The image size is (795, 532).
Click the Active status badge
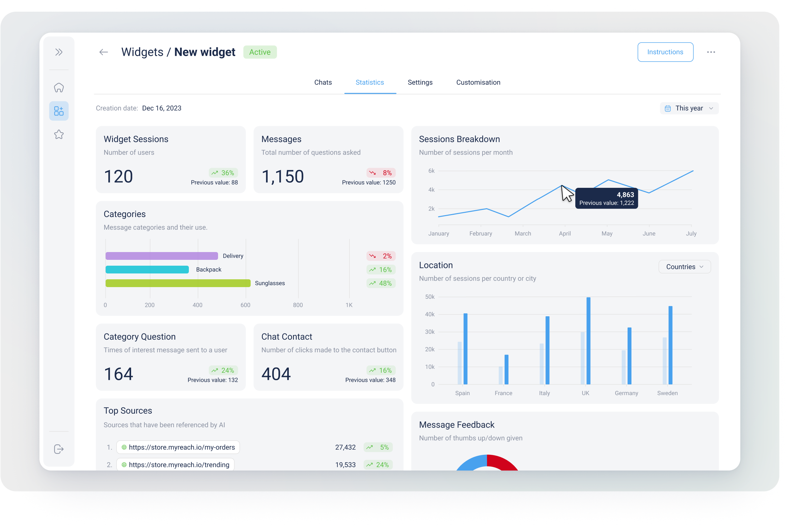pyautogui.click(x=260, y=52)
